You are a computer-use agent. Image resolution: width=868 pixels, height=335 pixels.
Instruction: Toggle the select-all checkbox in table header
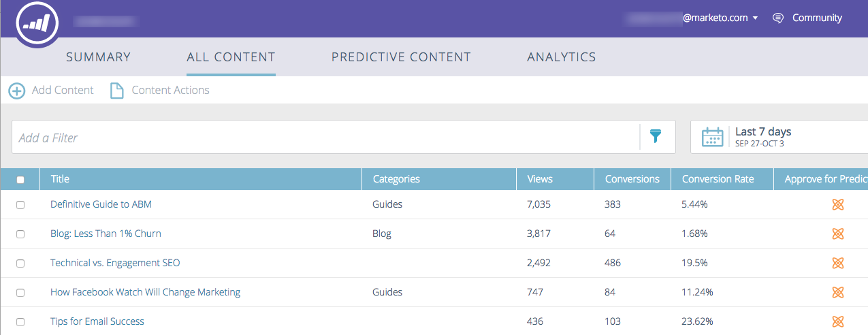click(20, 180)
